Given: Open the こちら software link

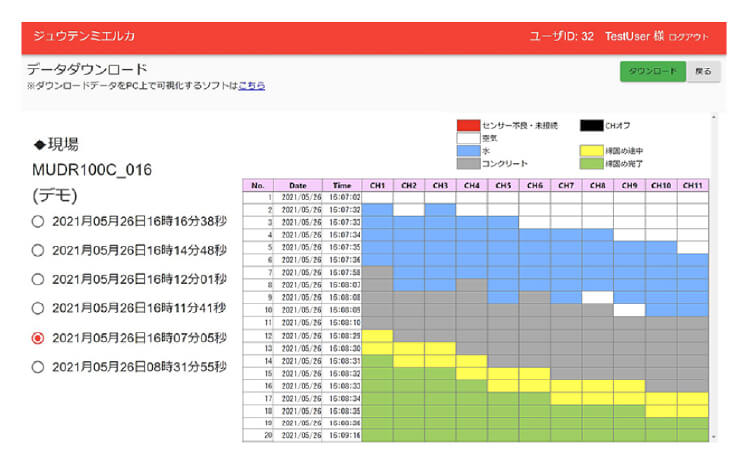Looking at the screenshot, I should (252, 86).
